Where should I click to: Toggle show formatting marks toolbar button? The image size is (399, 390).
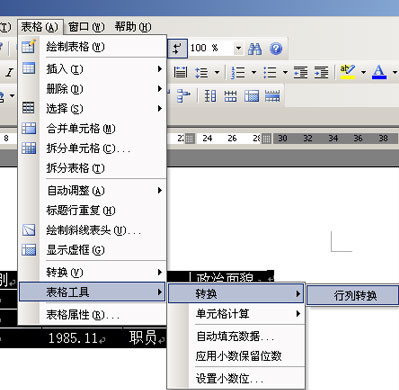pyautogui.click(x=177, y=49)
